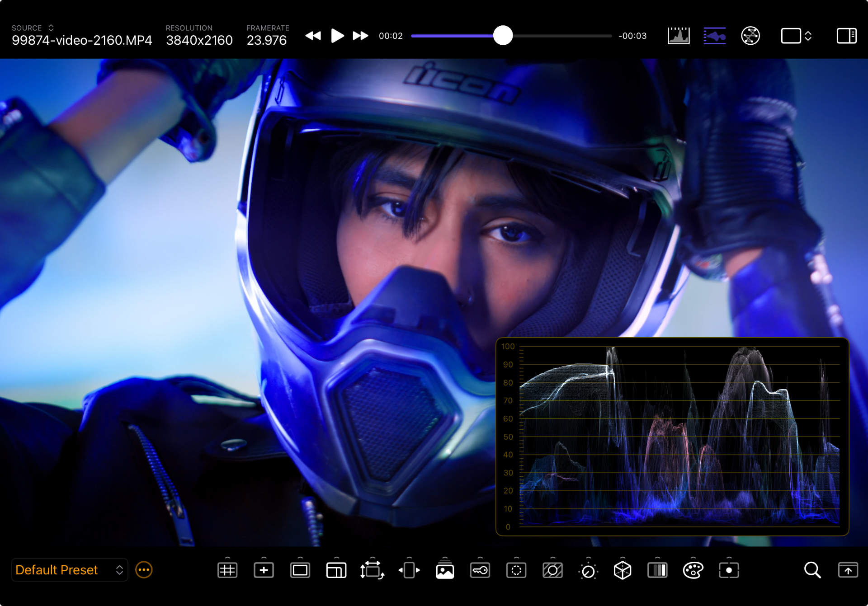Click the scale and rotate transform icon
Screen dimensions: 868x606
(x=372, y=570)
